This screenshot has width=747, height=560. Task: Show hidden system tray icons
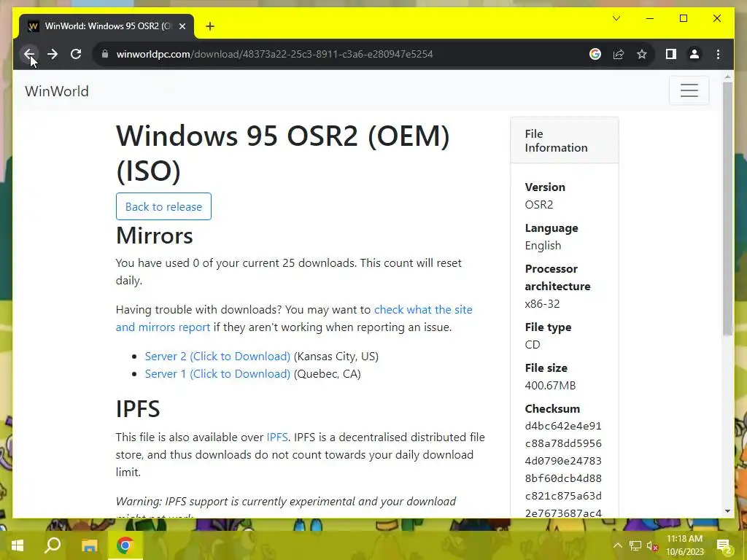(x=617, y=545)
